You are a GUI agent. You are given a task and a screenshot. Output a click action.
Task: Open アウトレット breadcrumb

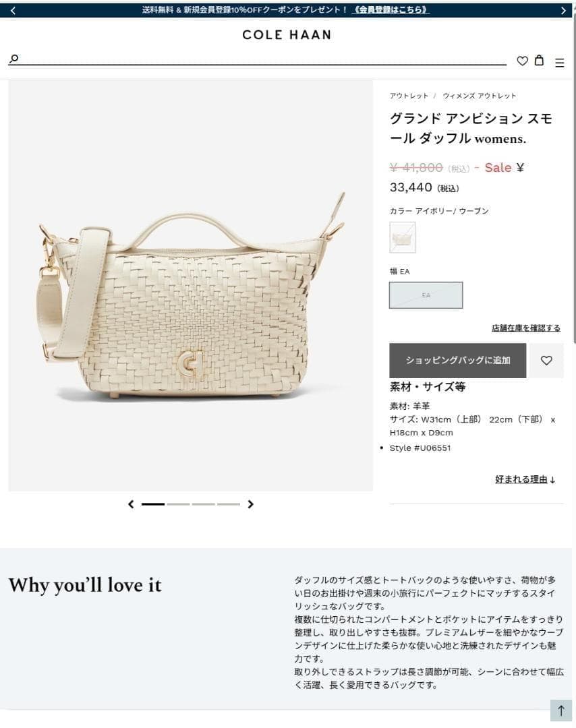409,96
